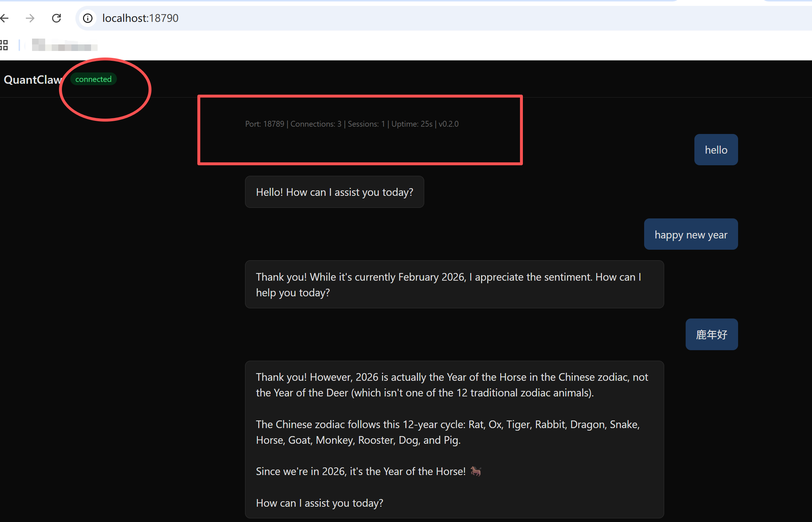Open the site information icon
Screen dimensions: 812x522
[88, 18]
